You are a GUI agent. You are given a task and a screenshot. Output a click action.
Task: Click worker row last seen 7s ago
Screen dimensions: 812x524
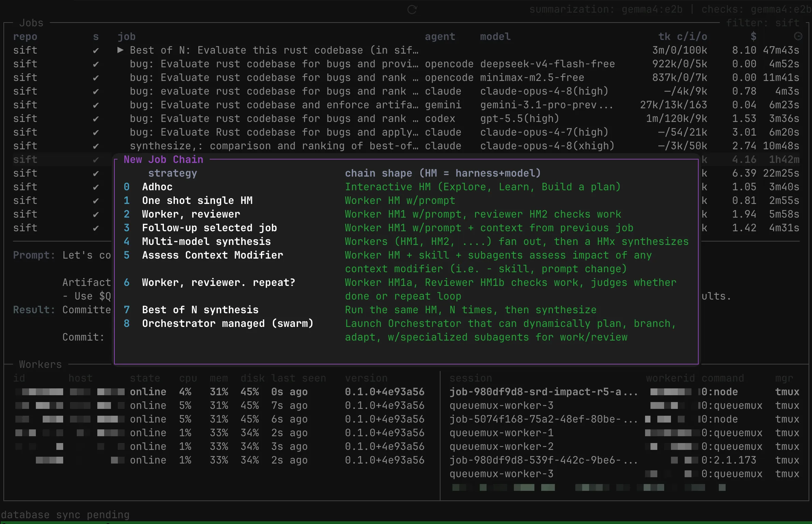[x=290, y=405]
